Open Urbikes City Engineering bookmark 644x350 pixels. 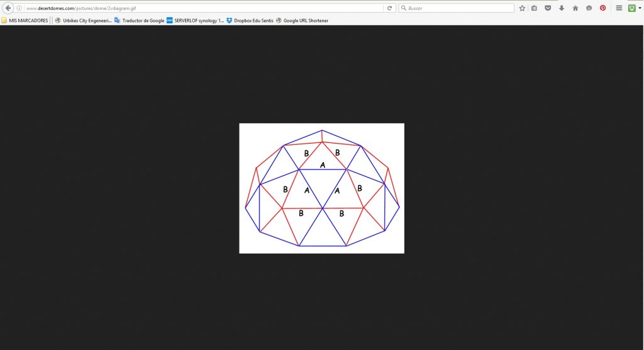pos(83,20)
